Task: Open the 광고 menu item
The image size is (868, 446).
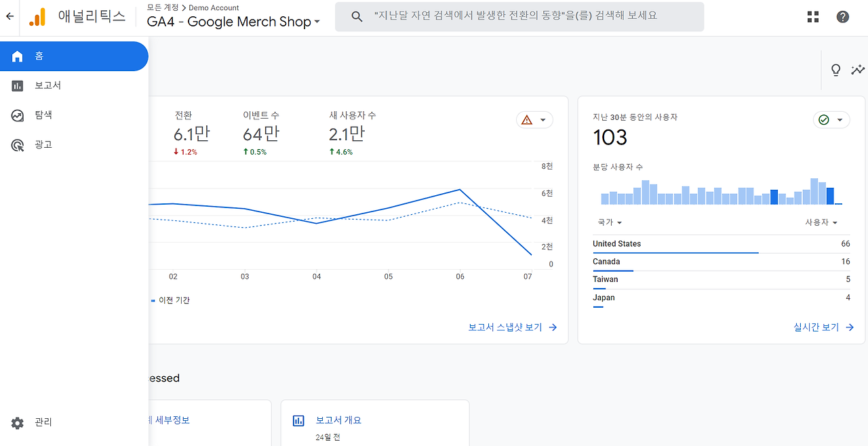Action: point(74,145)
